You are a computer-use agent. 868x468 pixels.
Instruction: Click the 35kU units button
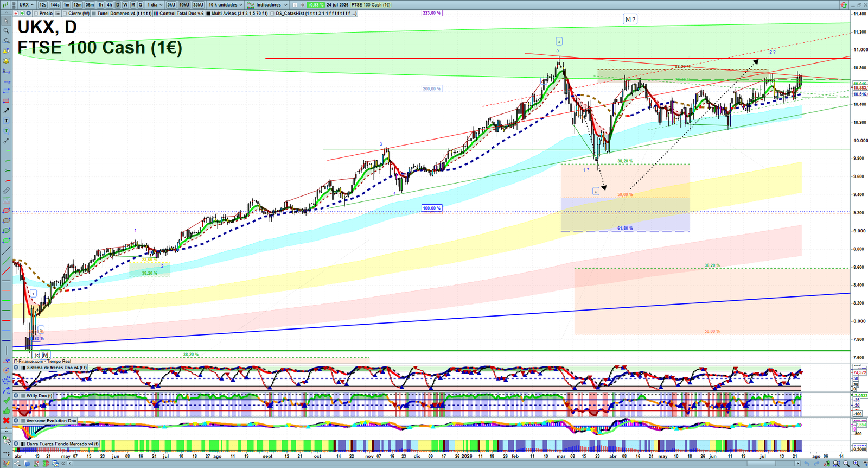[x=198, y=4]
